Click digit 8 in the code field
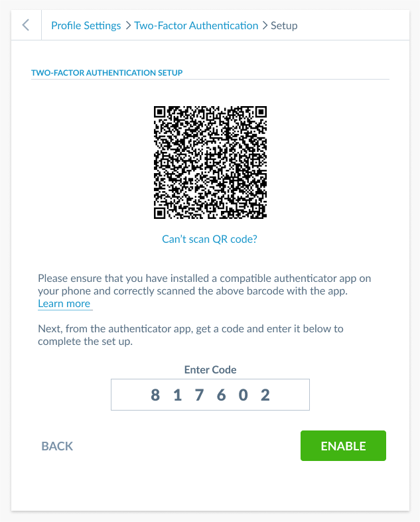Image resolution: width=420 pixels, height=522 pixels. tap(155, 395)
